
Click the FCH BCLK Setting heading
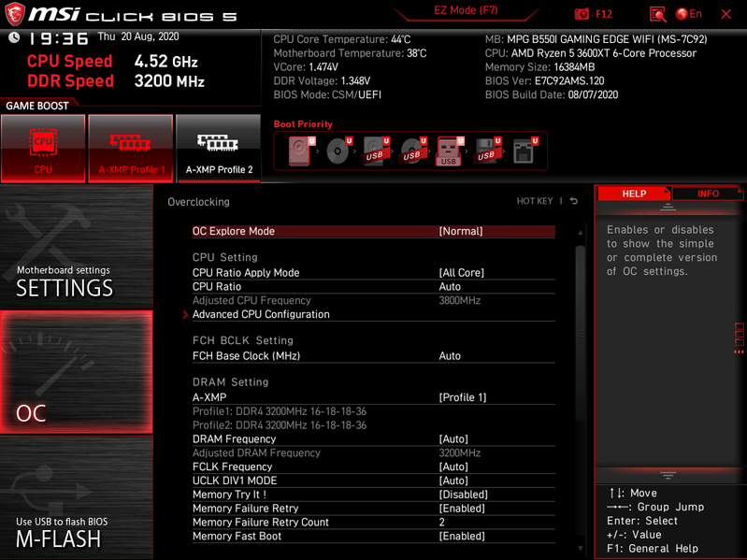click(243, 340)
